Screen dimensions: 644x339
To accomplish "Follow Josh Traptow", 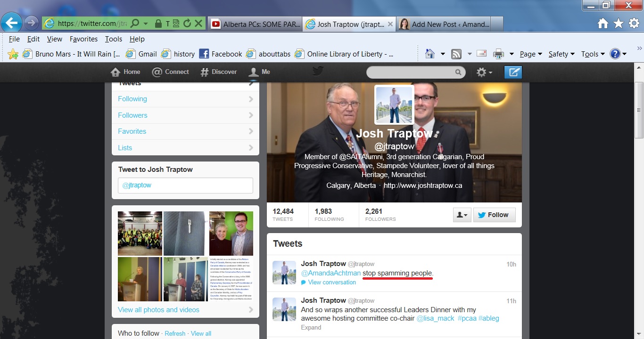I will [x=494, y=215].
